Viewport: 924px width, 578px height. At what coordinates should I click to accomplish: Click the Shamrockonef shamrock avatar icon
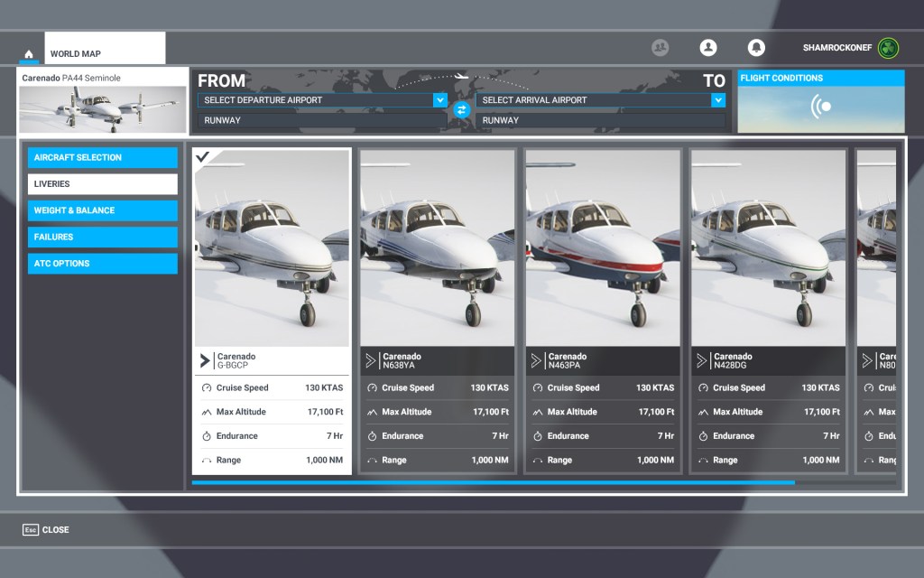[x=888, y=48]
